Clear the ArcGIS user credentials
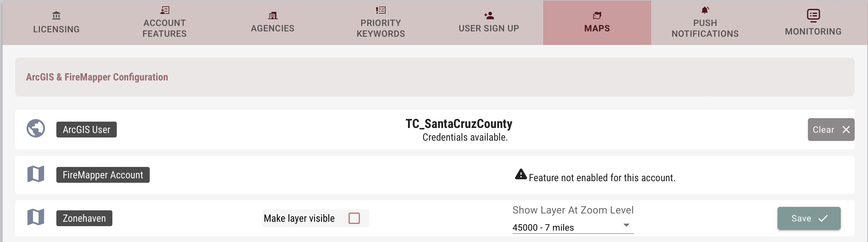The width and height of the screenshot is (868, 242). [831, 130]
